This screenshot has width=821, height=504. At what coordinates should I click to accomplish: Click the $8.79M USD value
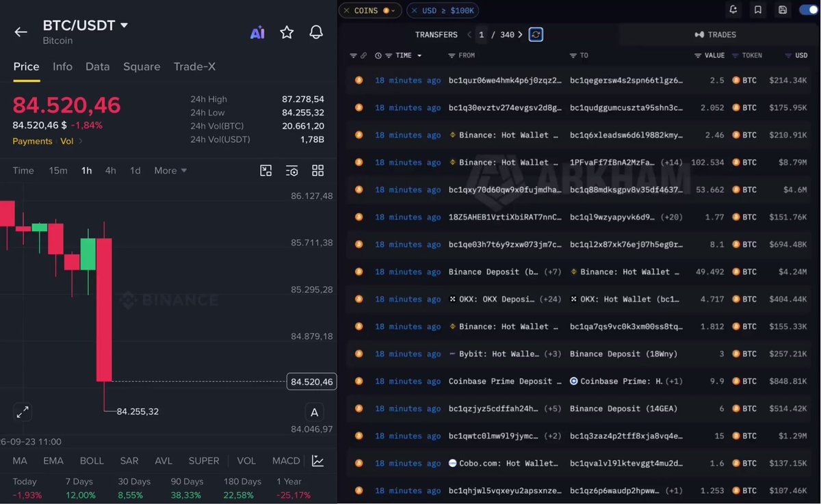pos(792,162)
